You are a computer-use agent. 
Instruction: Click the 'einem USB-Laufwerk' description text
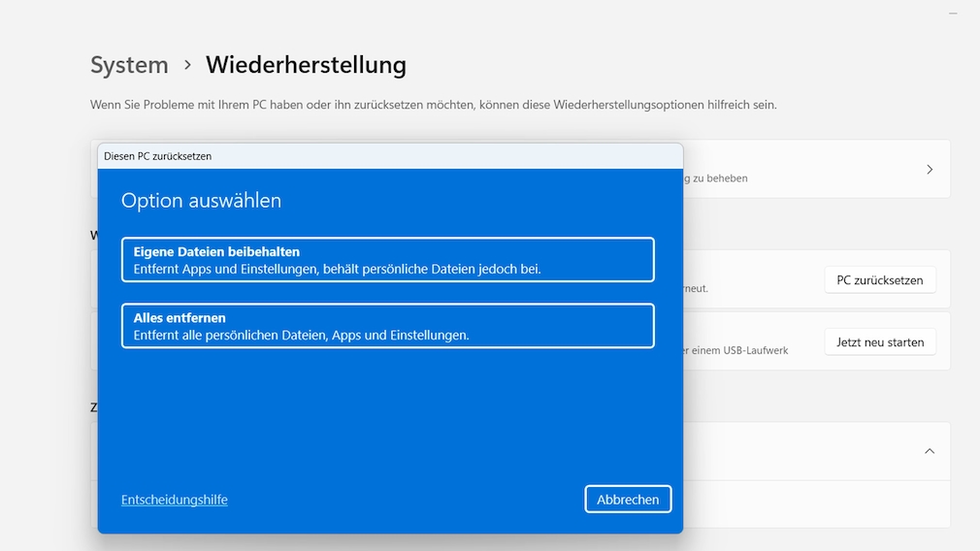tap(735, 350)
